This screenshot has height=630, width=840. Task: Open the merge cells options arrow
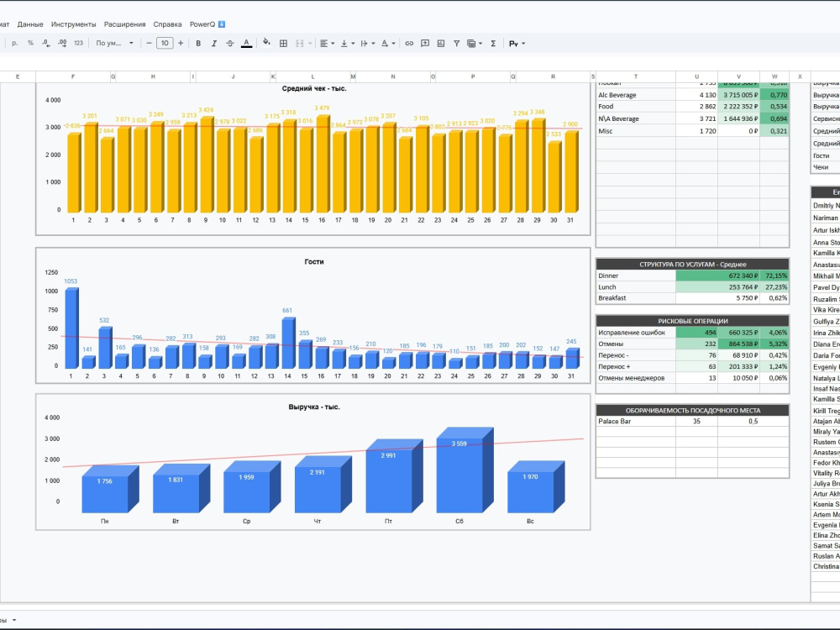point(310,44)
